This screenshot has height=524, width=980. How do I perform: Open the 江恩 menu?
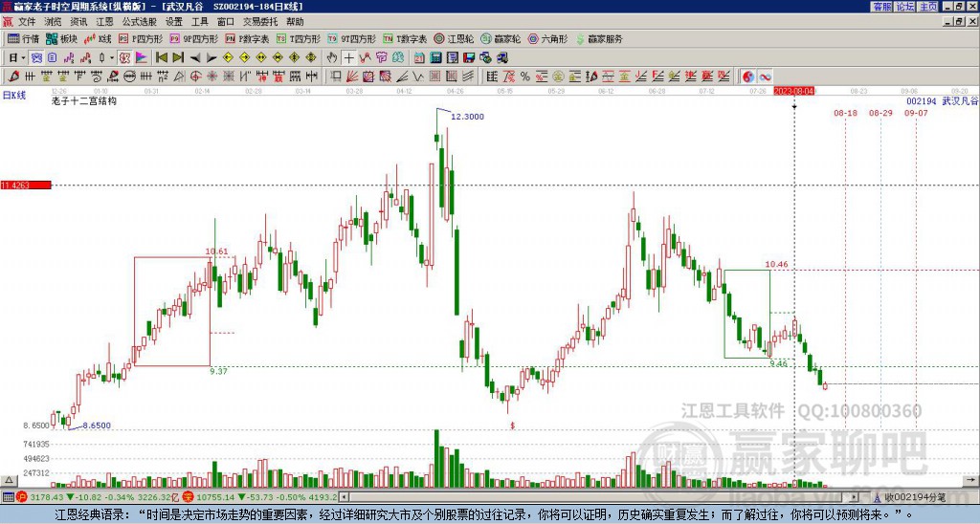click(x=104, y=22)
